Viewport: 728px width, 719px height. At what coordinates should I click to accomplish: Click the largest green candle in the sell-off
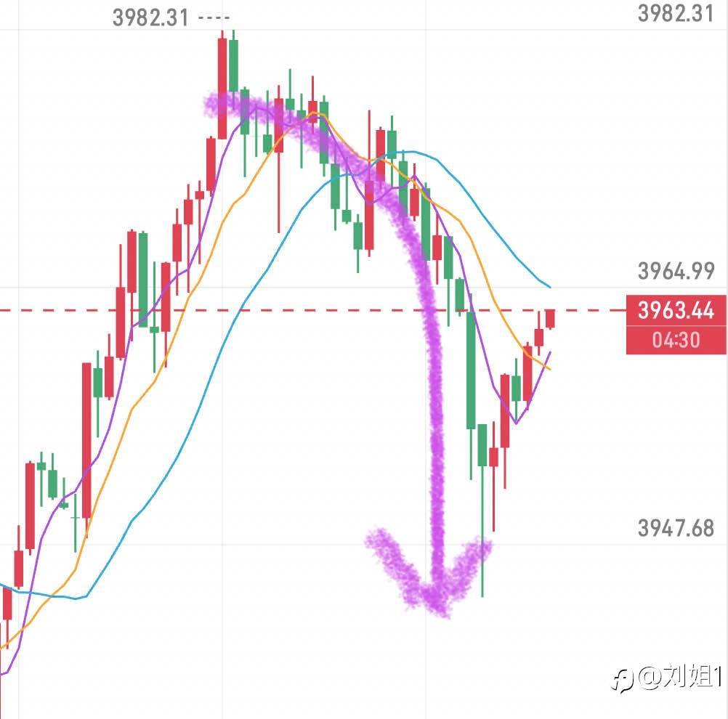[x=471, y=370]
